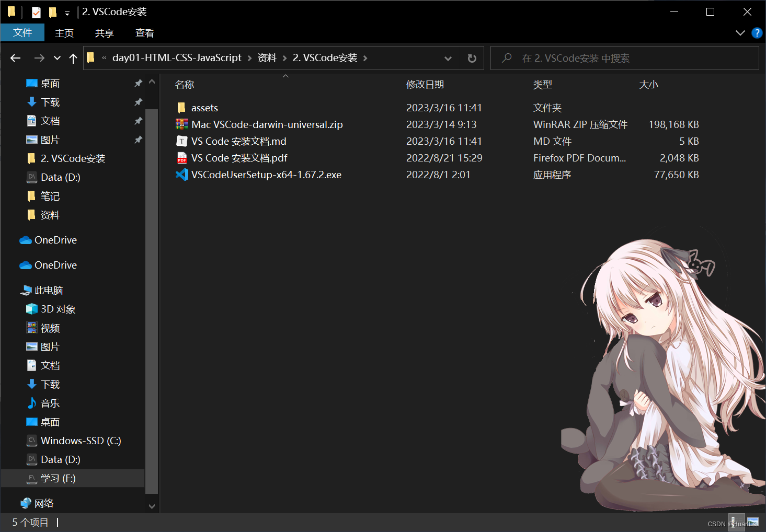Select VS Code 安装文档.md file icon
This screenshot has height=532, width=766.
tap(181, 141)
